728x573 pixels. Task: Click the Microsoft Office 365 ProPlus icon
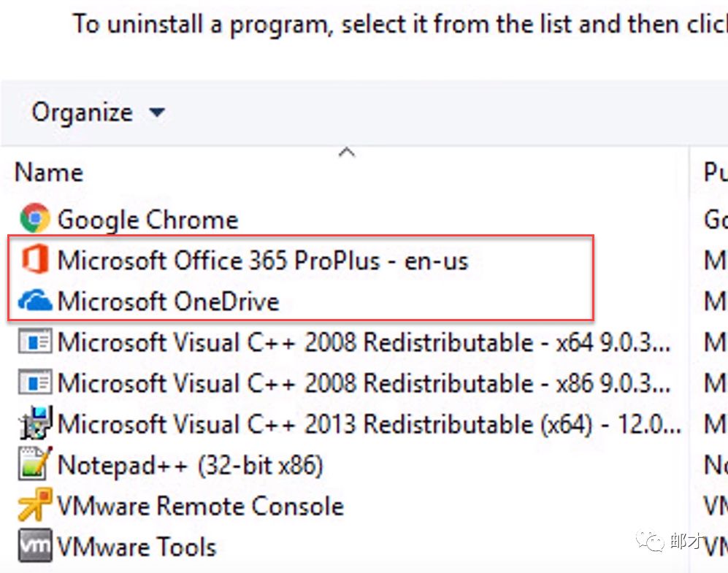coord(34,260)
